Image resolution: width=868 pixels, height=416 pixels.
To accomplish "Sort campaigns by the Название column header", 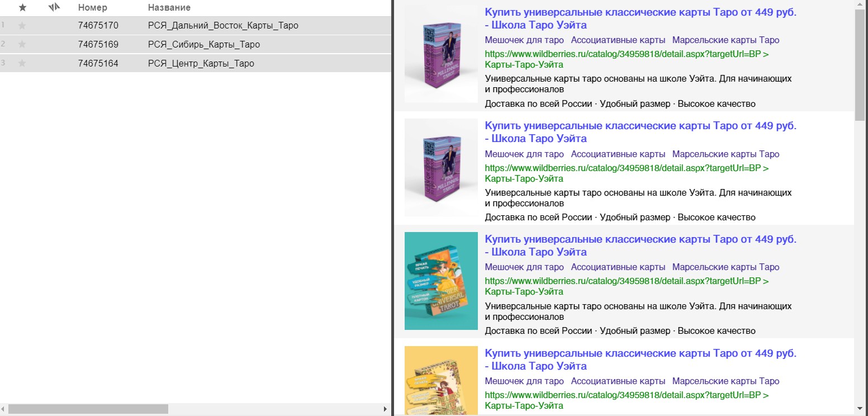I will (169, 8).
